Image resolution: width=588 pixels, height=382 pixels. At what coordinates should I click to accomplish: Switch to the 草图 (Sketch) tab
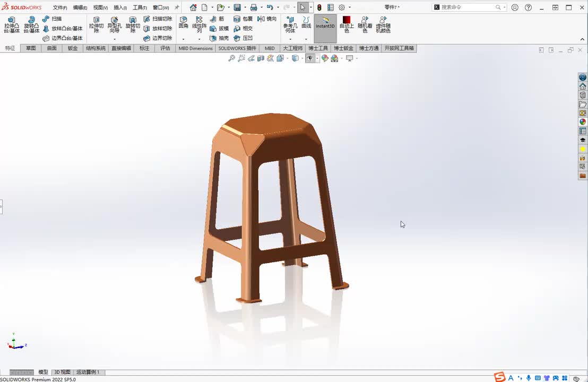tap(31, 48)
